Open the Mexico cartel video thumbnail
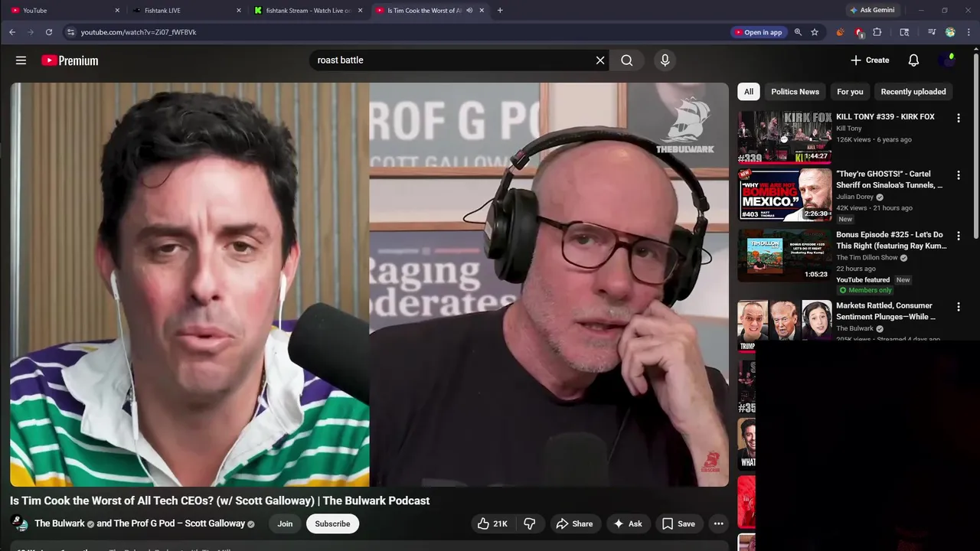The image size is (980, 551). pyautogui.click(x=785, y=195)
